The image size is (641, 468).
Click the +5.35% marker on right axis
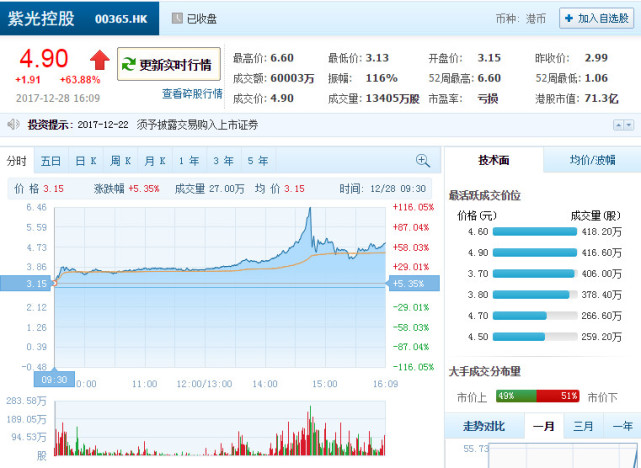click(413, 283)
